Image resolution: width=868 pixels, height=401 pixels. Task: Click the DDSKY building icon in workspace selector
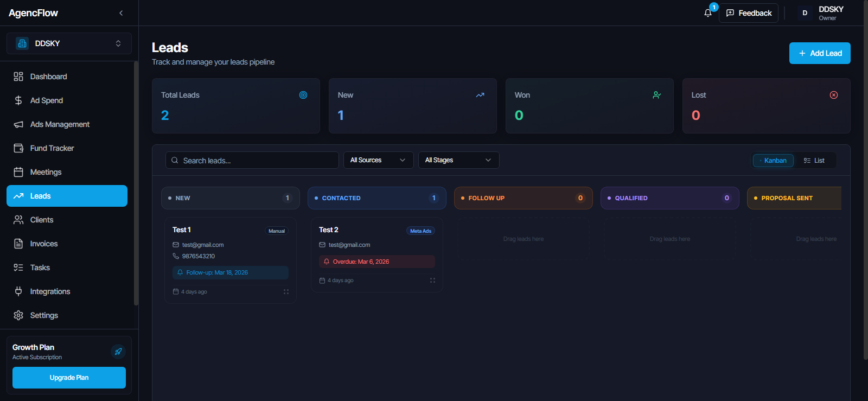coord(22,43)
